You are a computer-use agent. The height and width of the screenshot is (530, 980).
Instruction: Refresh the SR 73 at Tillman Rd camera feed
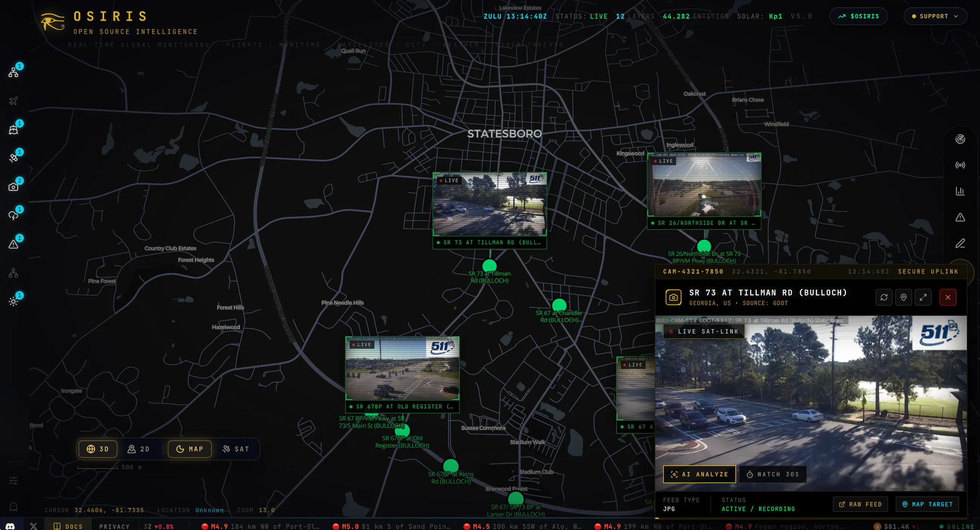coord(884,297)
